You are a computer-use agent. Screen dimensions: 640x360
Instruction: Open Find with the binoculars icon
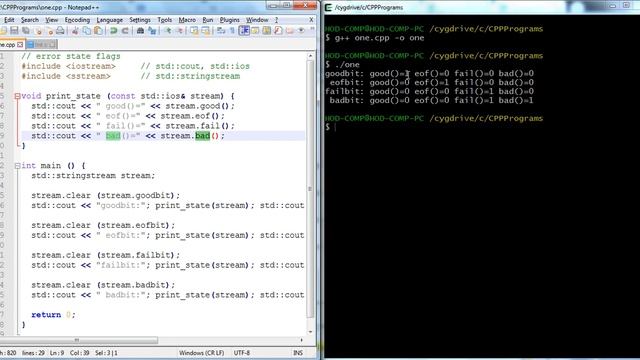point(140,31)
